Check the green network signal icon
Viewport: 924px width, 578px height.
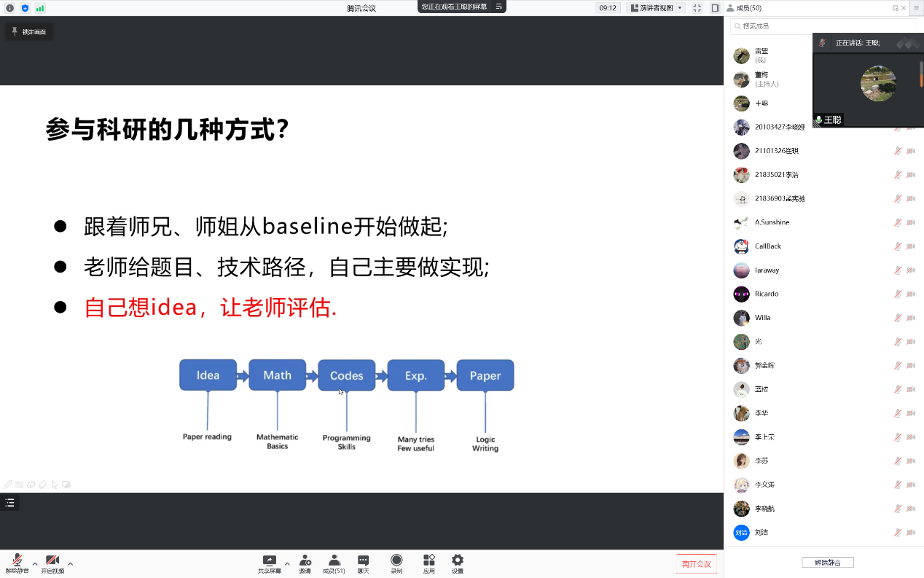point(40,8)
